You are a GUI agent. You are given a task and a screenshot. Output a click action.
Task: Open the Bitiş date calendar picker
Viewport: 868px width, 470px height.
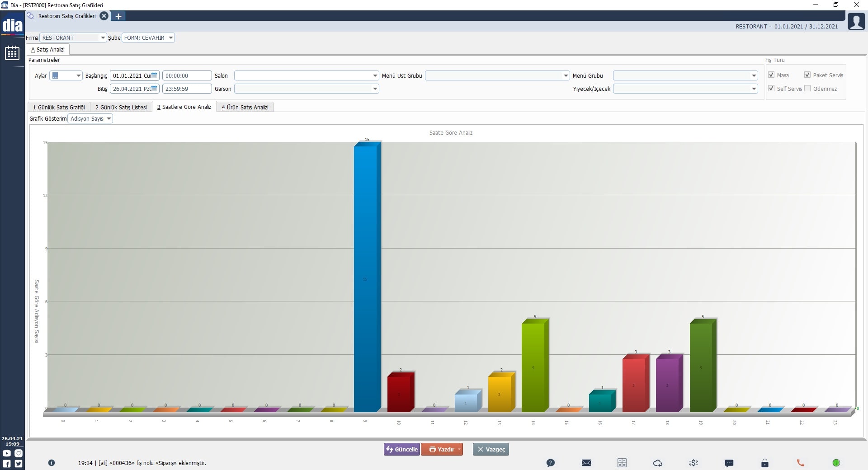pyautogui.click(x=154, y=89)
